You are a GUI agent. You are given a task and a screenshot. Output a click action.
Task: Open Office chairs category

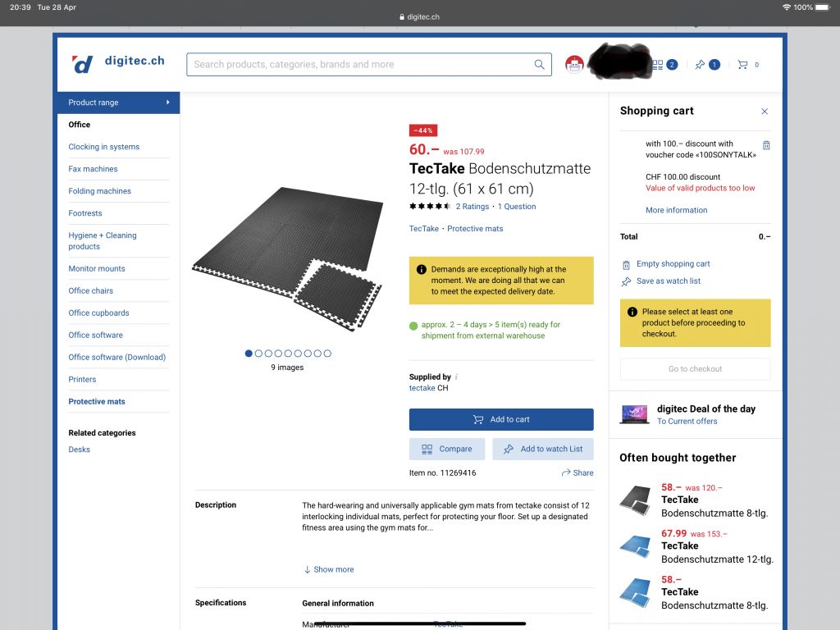[91, 290]
